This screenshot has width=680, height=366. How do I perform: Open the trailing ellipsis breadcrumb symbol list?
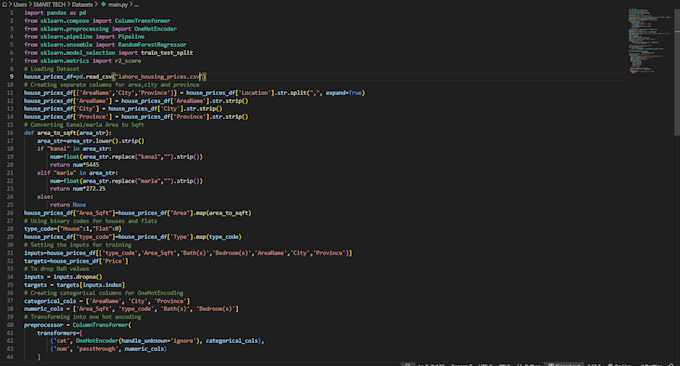[136, 4]
